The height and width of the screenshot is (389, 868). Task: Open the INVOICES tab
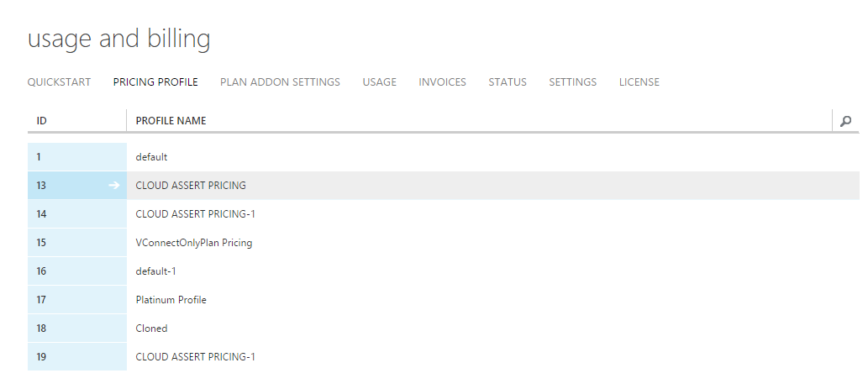tap(442, 81)
